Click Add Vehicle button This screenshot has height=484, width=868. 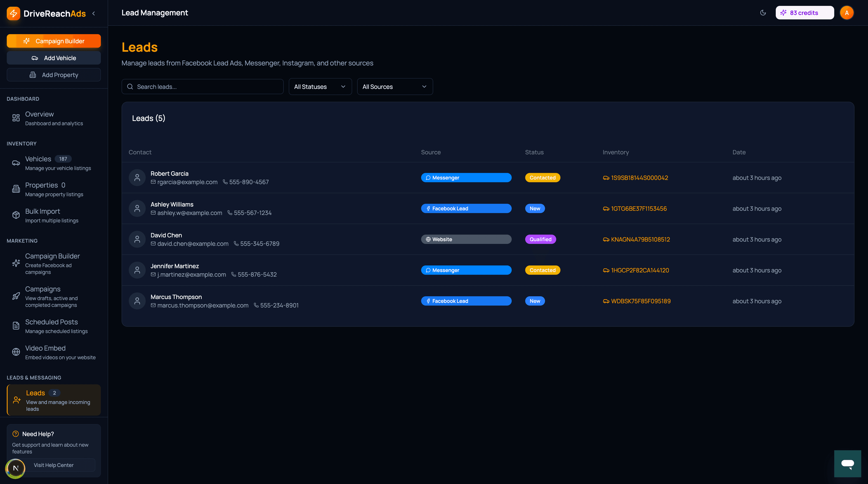click(x=54, y=58)
